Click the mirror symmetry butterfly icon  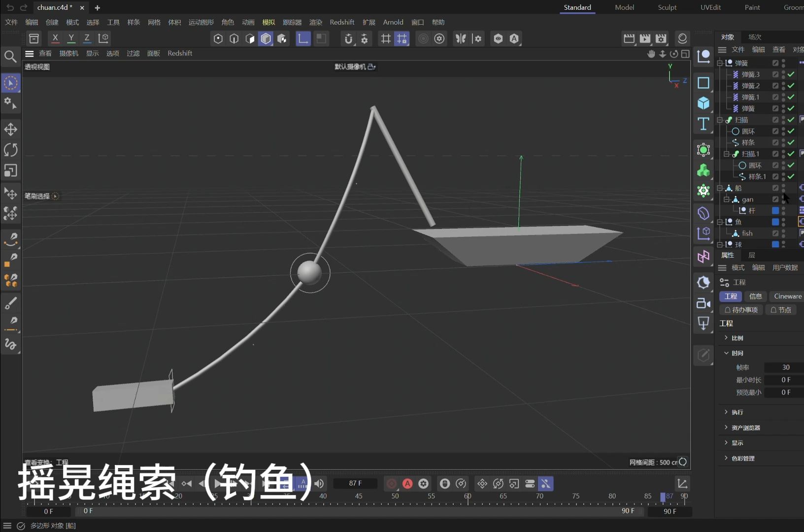[461, 38]
